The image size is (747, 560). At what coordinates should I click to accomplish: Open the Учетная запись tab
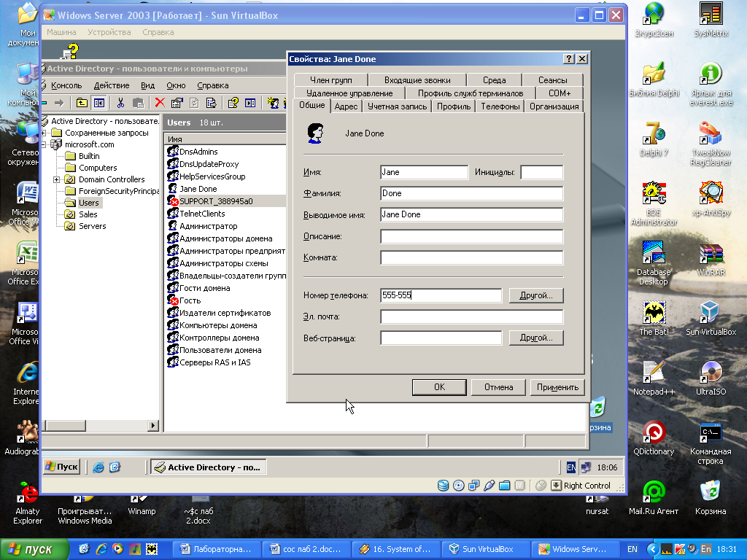[397, 106]
